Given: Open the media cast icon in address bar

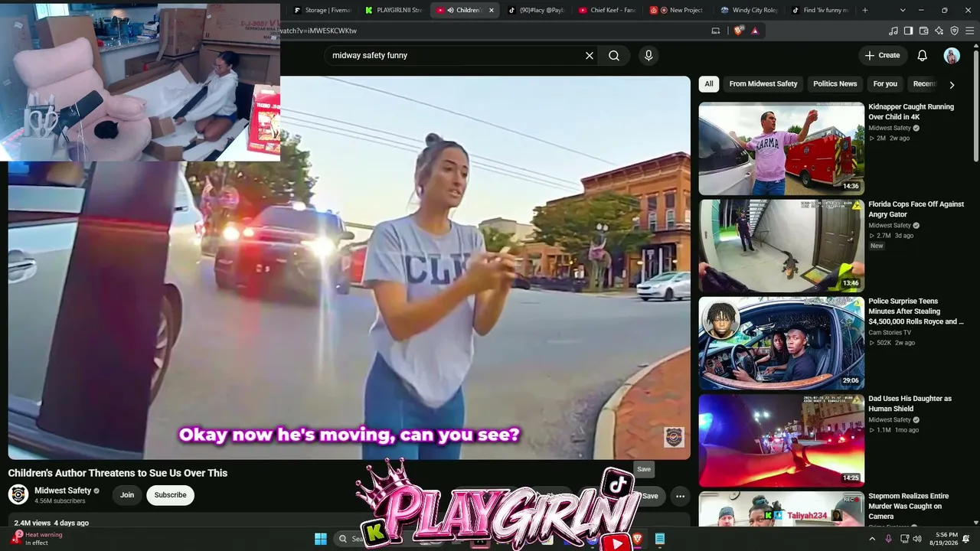Looking at the screenshot, I should (x=716, y=31).
